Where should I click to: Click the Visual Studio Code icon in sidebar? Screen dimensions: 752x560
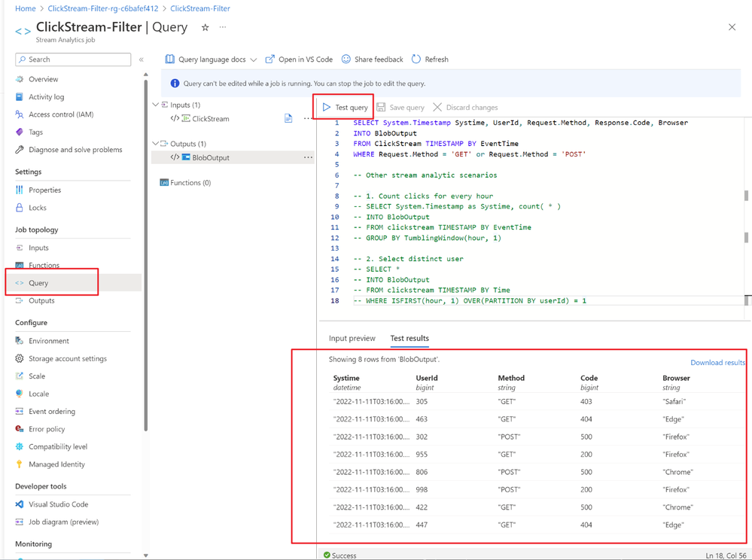pos(19,504)
